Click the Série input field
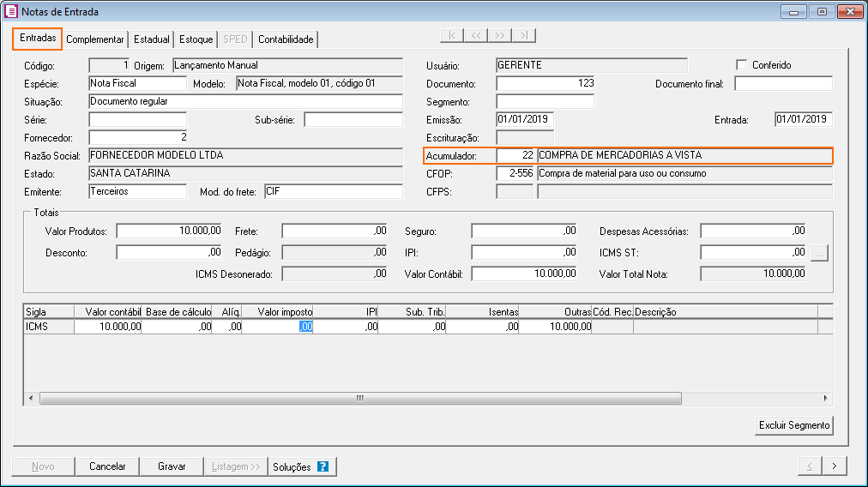Viewport: 868px width, 487px height. [x=137, y=119]
